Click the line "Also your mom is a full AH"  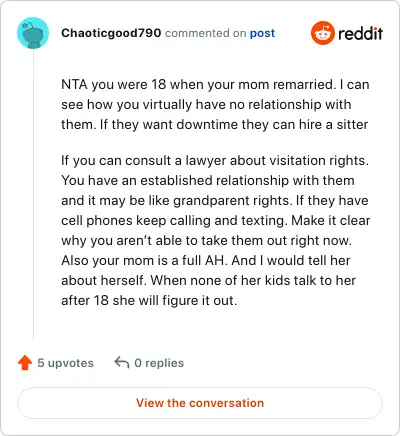click(206, 261)
